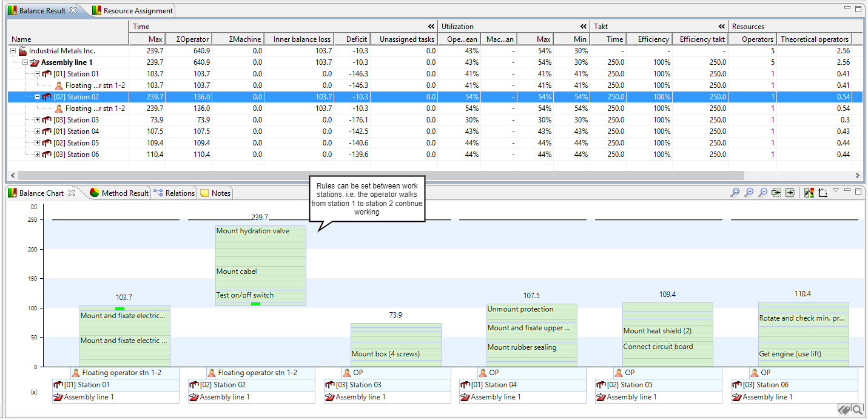Click the Theoretical operators column header

click(814, 39)
